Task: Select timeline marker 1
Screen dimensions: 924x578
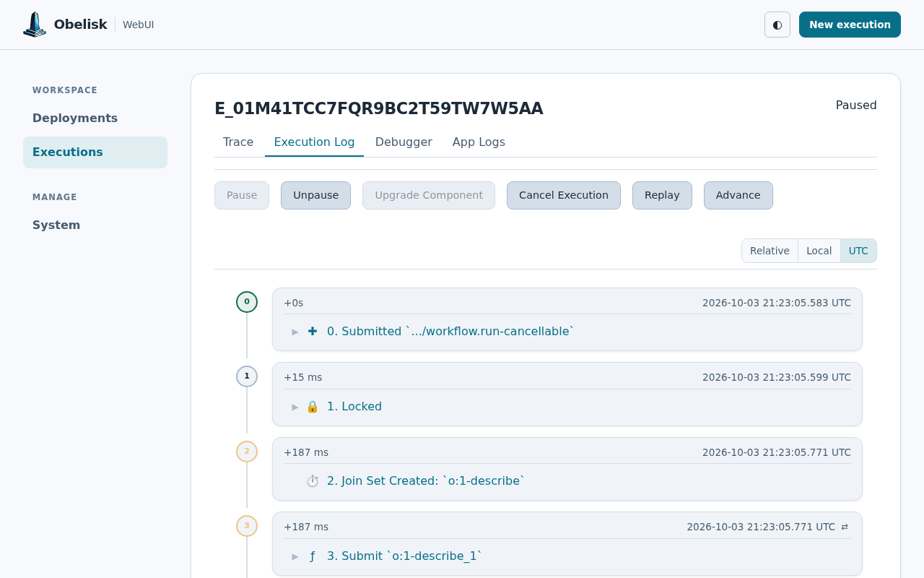Action: (247, 376)
